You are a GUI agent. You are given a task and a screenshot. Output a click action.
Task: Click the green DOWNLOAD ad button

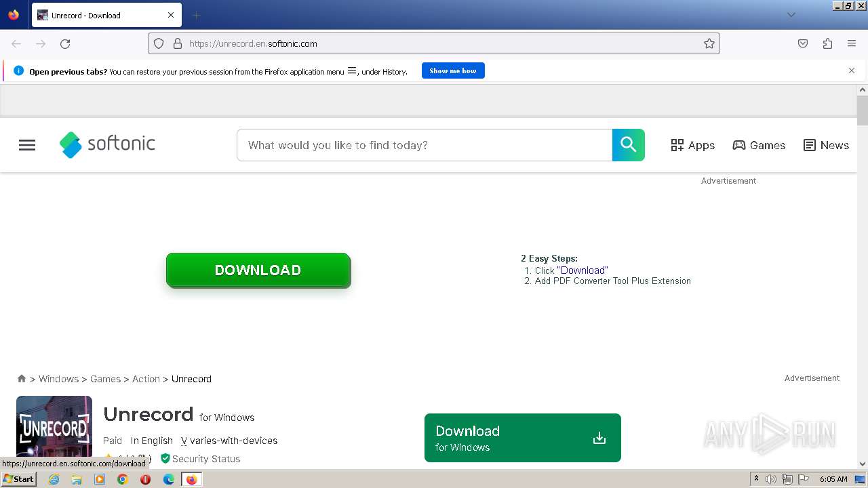pyautogui.click(x=258, y=270)
